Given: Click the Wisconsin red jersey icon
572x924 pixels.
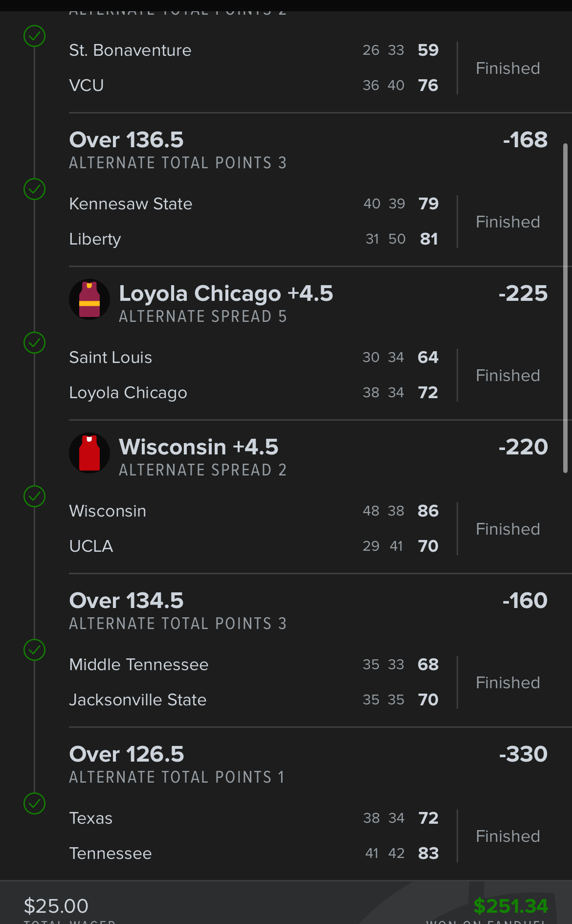Looking at the screenshot, I should click(89, 453).
